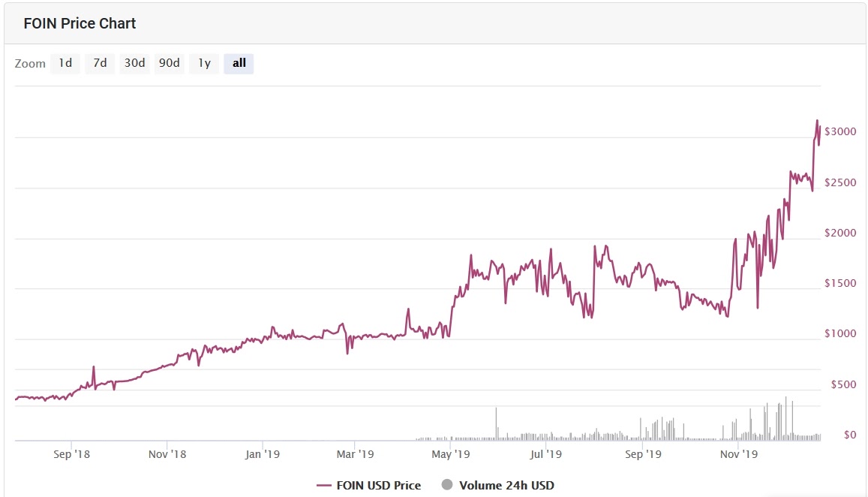
Task: Set the zoom to 1y
Action: click(x=204, y=63)
